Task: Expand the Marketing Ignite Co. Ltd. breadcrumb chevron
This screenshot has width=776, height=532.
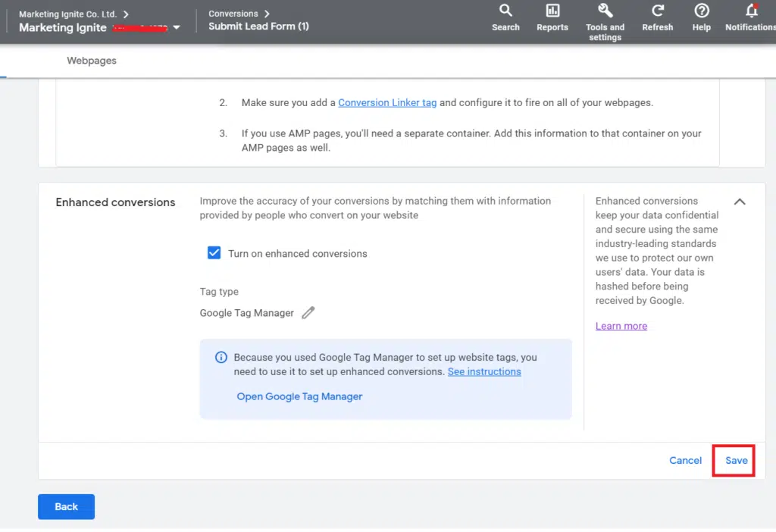Action: point(126,14)
